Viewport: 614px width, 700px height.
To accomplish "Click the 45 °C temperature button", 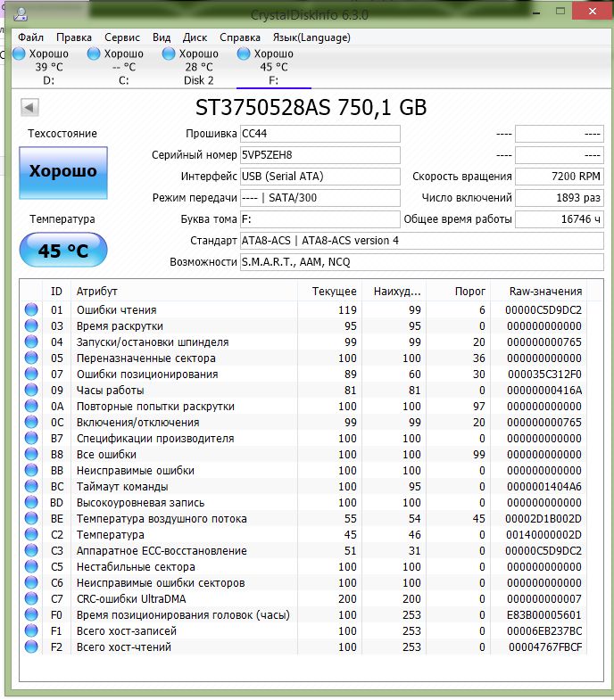I will [63, 250].
